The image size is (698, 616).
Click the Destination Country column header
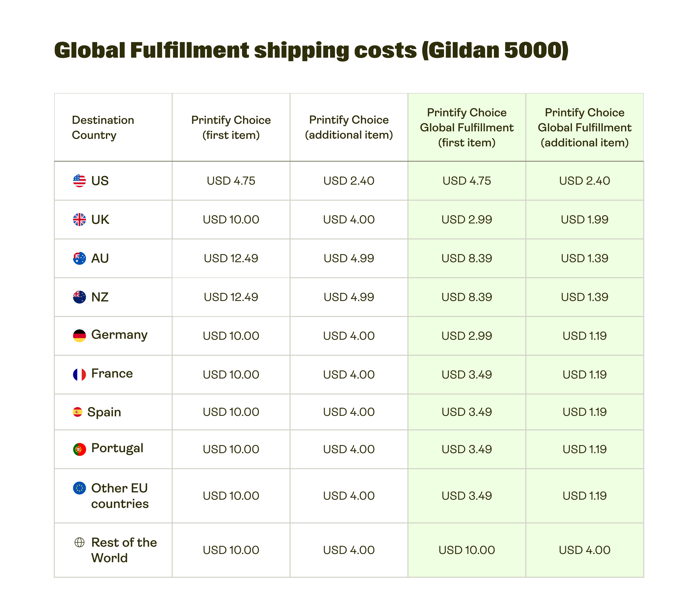[x=103, y=127]
